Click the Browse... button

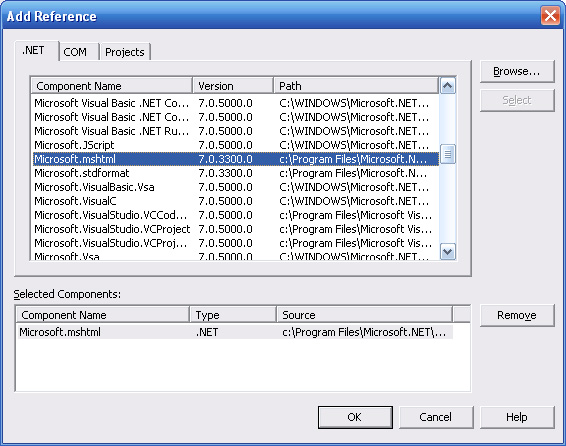[x=517, y=71]
